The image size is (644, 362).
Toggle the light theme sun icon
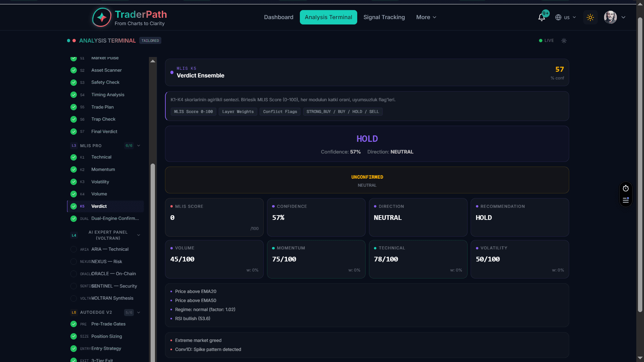pyautogui.click(x=590, y=17)
